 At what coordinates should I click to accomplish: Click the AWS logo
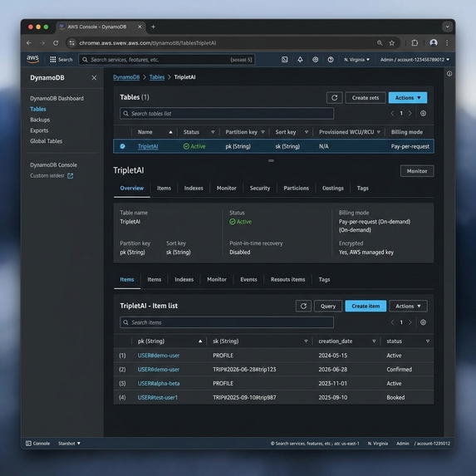tap(32, 59)
